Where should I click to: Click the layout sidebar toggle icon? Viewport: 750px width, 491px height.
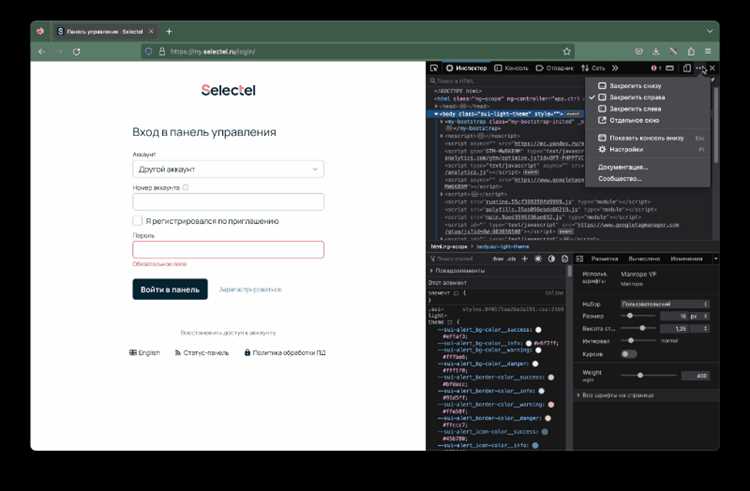click(580, 259)
